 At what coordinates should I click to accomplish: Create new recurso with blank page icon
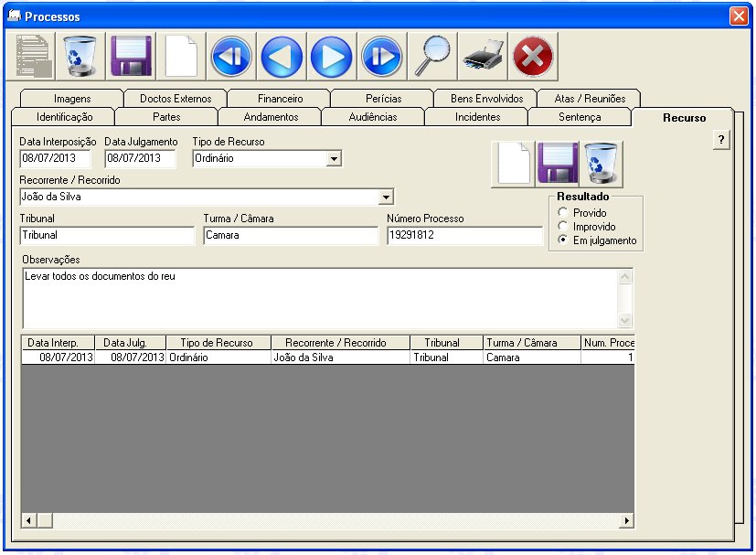tap(514, 164)
